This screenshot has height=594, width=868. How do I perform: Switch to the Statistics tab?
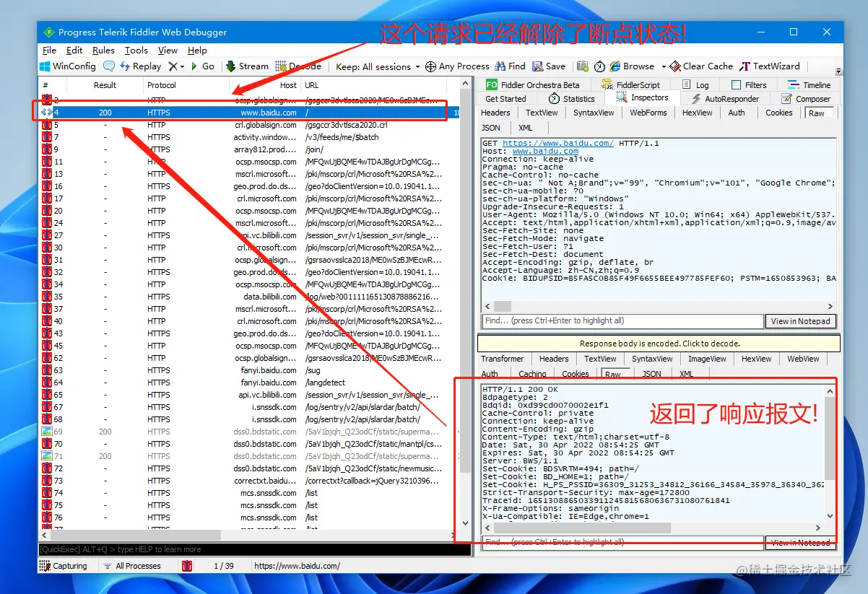pyautogui.click(x=572, y=99)
